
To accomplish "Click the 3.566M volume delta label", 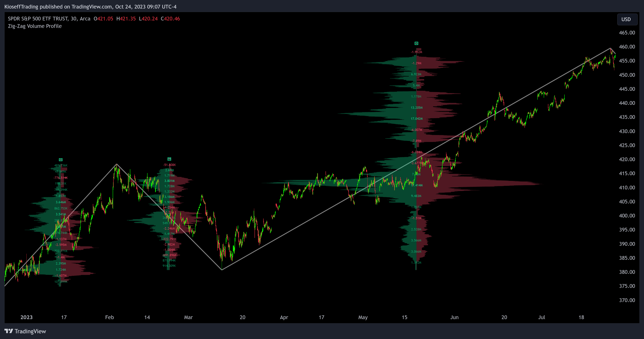I will pyautogui.click(x=416, y=240).
